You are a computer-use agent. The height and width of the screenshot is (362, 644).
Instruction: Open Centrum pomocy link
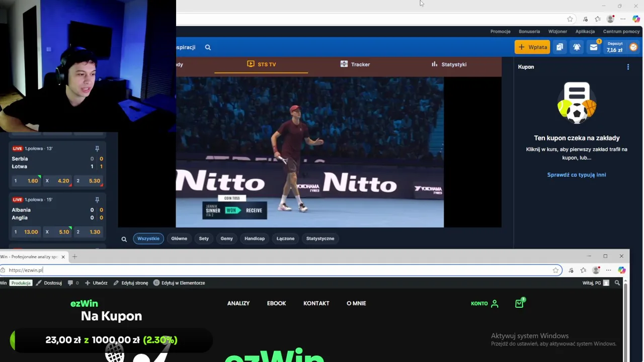tap(621, 31)
